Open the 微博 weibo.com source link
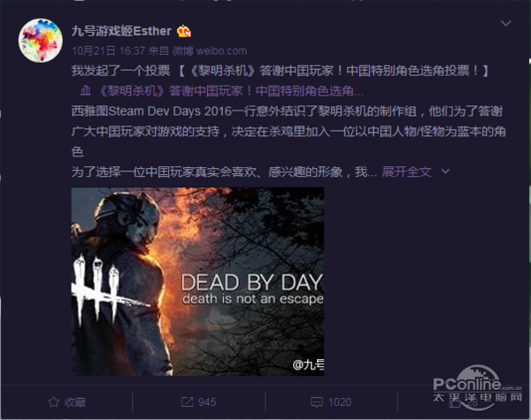The image size is (531, 420). click(210, 51)
